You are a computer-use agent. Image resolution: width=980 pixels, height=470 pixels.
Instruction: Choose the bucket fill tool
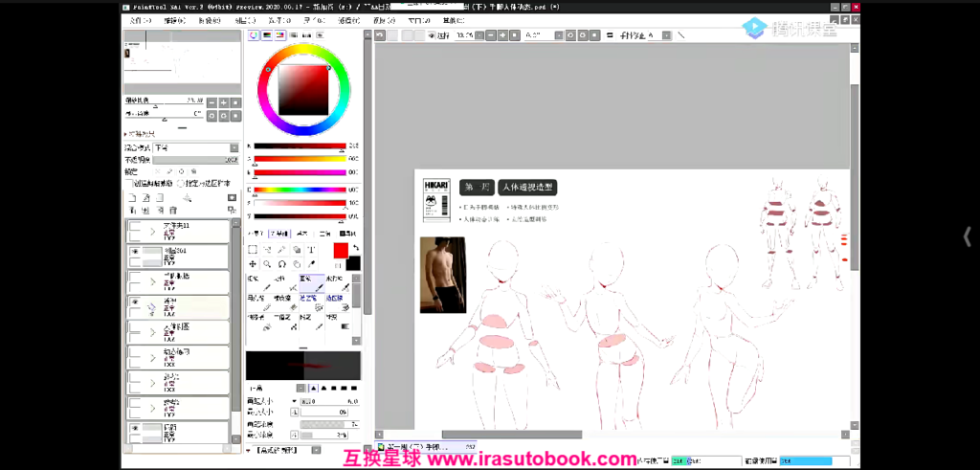259,323
